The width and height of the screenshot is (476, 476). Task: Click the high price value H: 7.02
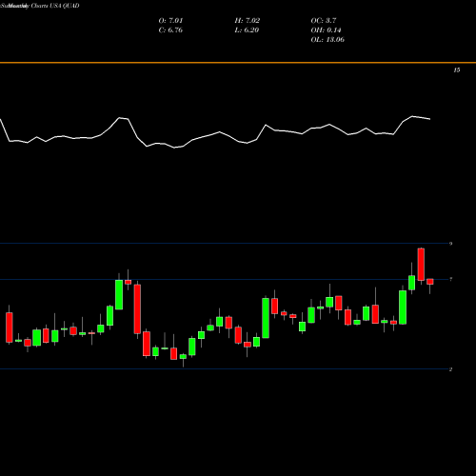click(248, 21)
